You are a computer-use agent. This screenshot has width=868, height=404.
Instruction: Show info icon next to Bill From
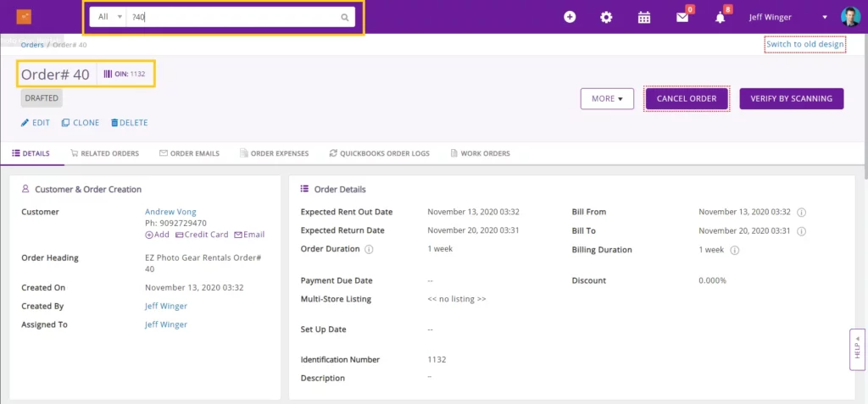pyautogui.click(x=801, y=212)
